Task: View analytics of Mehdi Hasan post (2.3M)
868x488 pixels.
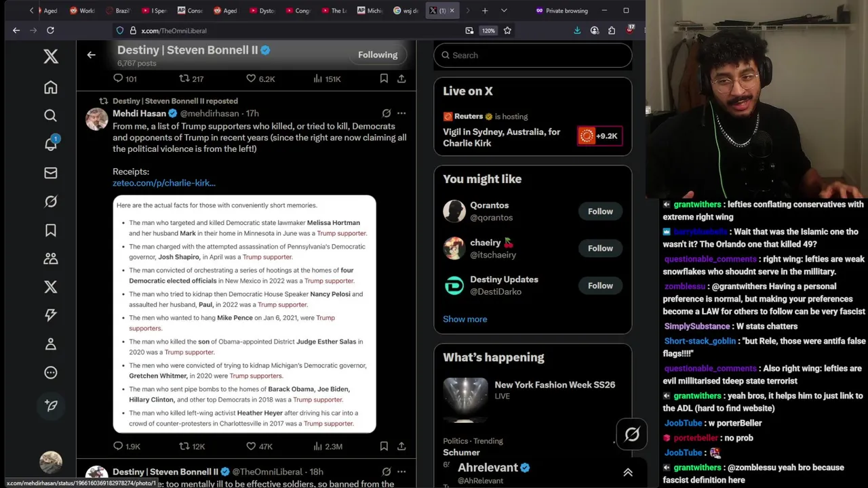Action: (x=328, y=446)
